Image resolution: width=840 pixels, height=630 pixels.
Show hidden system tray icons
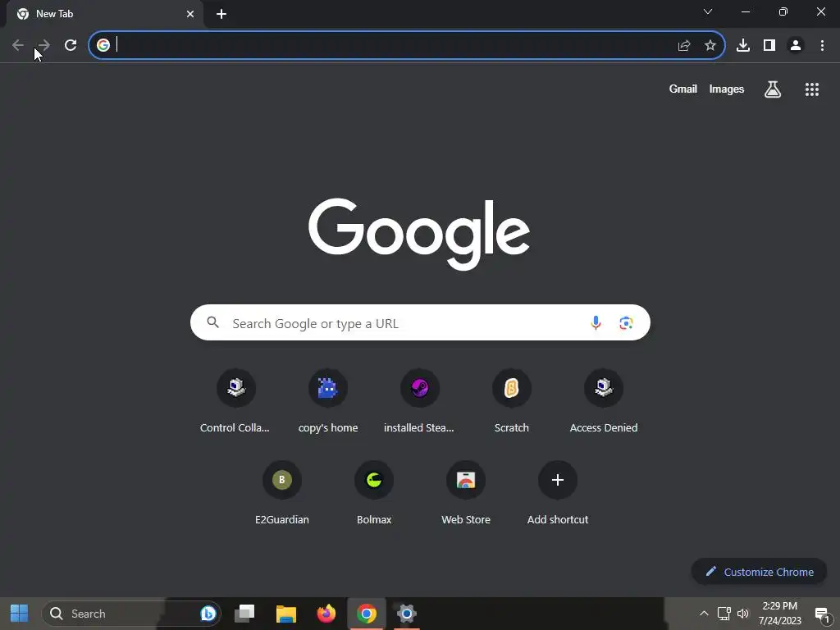[x=704, y=614]
